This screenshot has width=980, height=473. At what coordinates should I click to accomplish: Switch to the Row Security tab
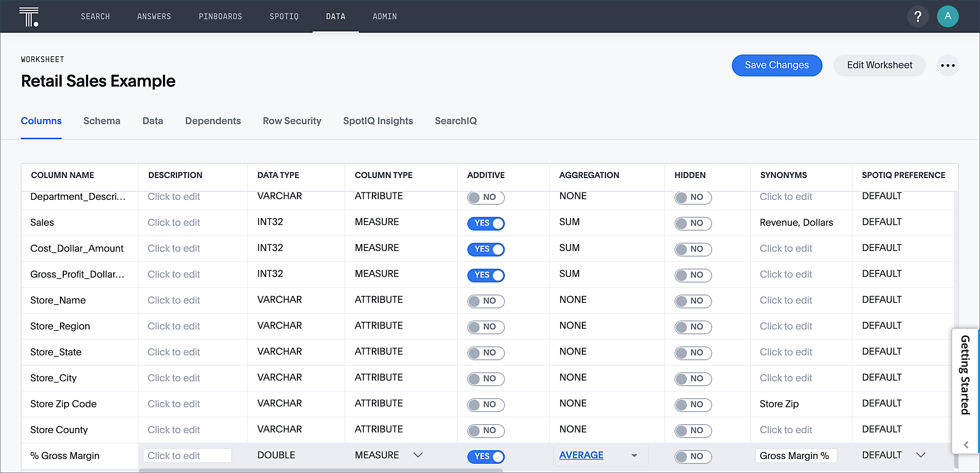292,121
